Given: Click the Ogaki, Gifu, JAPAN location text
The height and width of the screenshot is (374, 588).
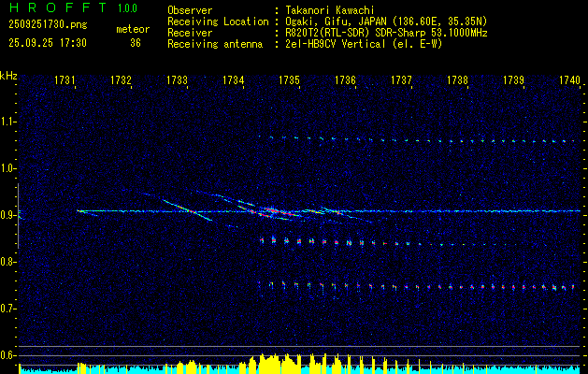Looking at the screenshot, I should [386, 22].
